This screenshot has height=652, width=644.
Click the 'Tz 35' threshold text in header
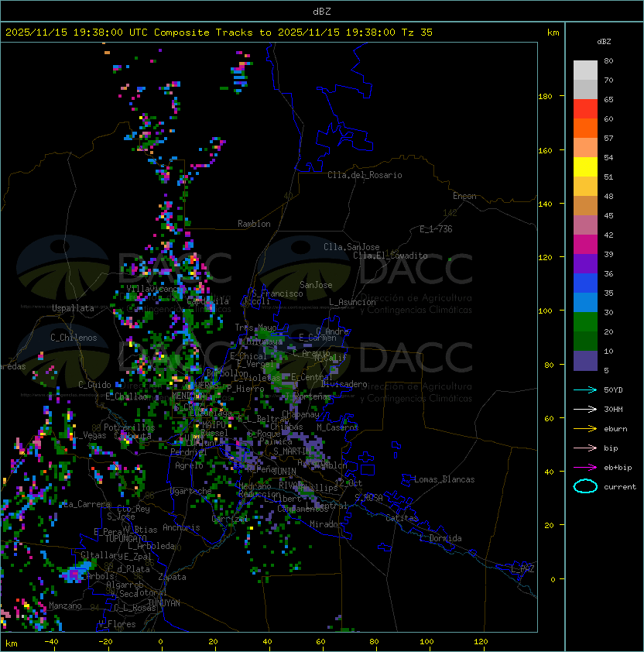click(416, 33)
